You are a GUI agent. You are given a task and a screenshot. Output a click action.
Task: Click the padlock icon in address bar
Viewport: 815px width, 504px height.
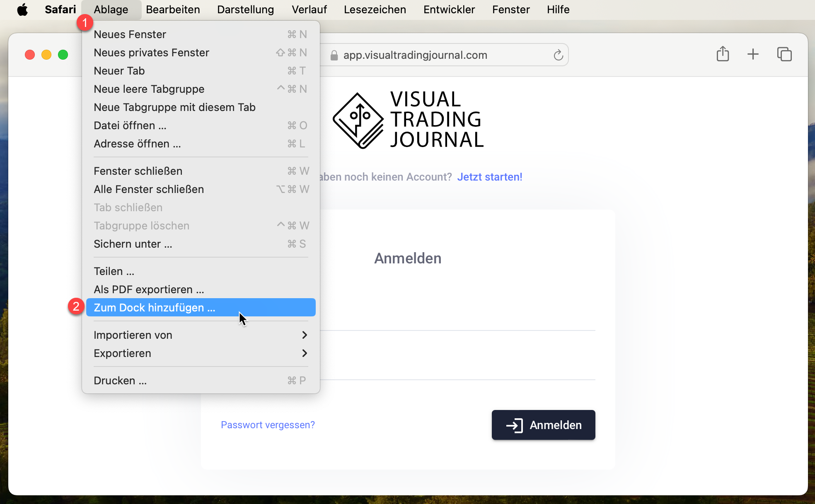[x=334, y=55]
